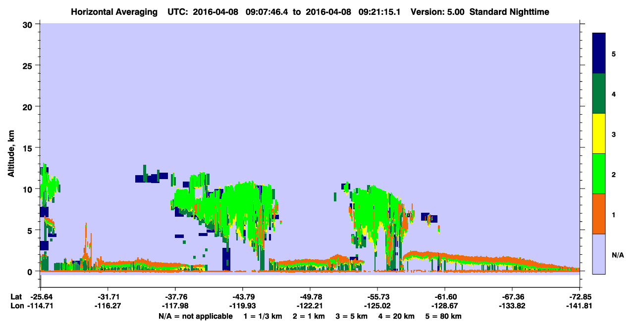The image size is (644, 330).
Task: Click longitude value -133.82
Action: 512,306
